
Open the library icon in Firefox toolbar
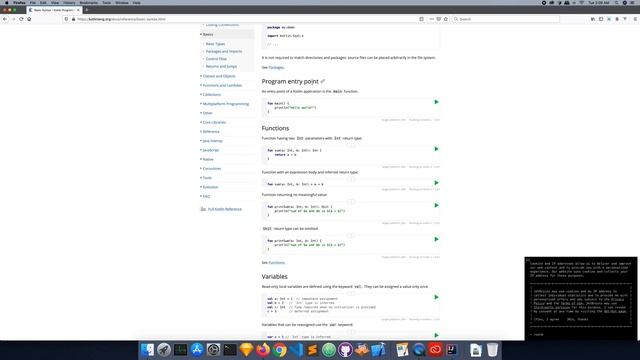[593, 19]
